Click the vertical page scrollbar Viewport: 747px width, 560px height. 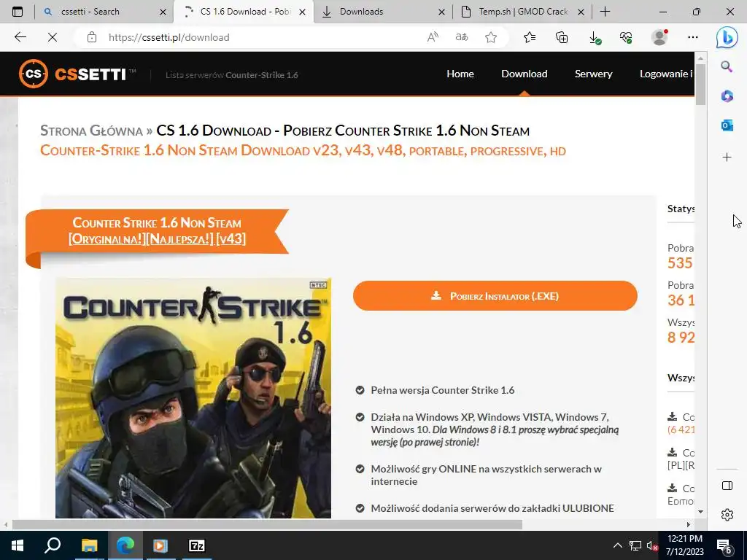(x=700, y=84)
